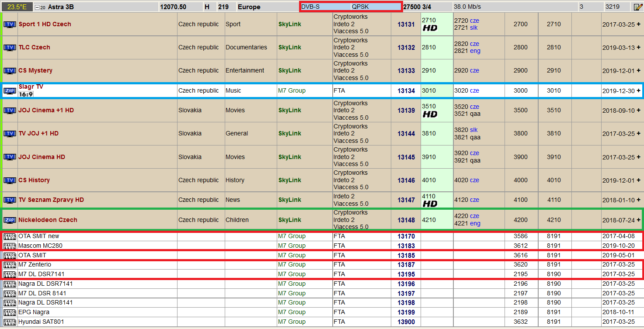Click the data icon beside OTA SMIT new

pyautogui.click(x=10, y=236)
